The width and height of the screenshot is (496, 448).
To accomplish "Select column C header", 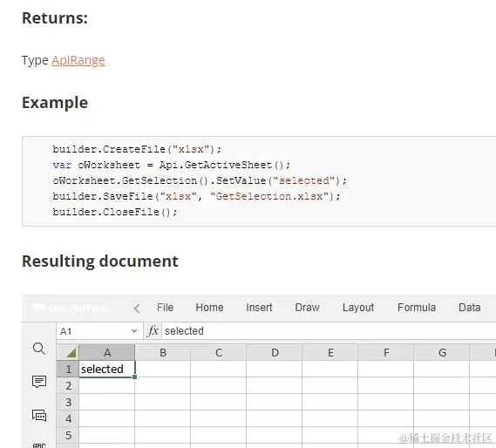I will [219, 352].
